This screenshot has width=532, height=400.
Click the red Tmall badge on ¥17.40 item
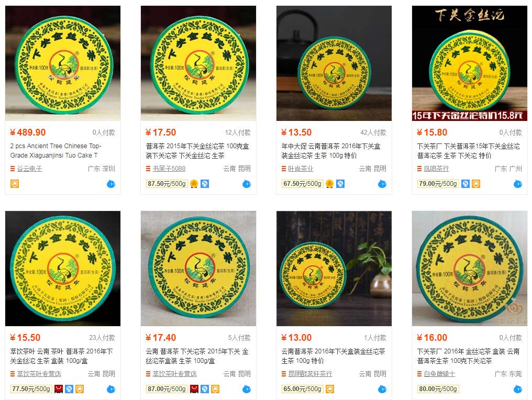pos(194,389)
